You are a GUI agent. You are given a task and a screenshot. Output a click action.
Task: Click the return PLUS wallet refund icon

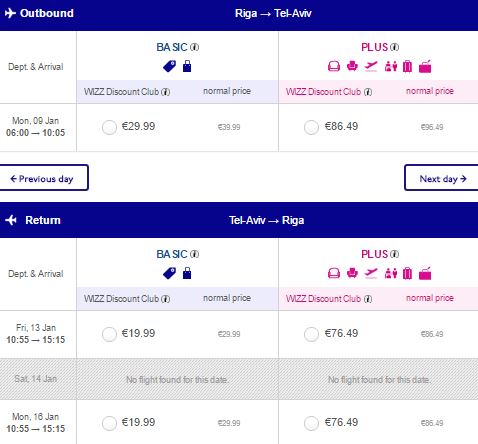pos(425,273)
